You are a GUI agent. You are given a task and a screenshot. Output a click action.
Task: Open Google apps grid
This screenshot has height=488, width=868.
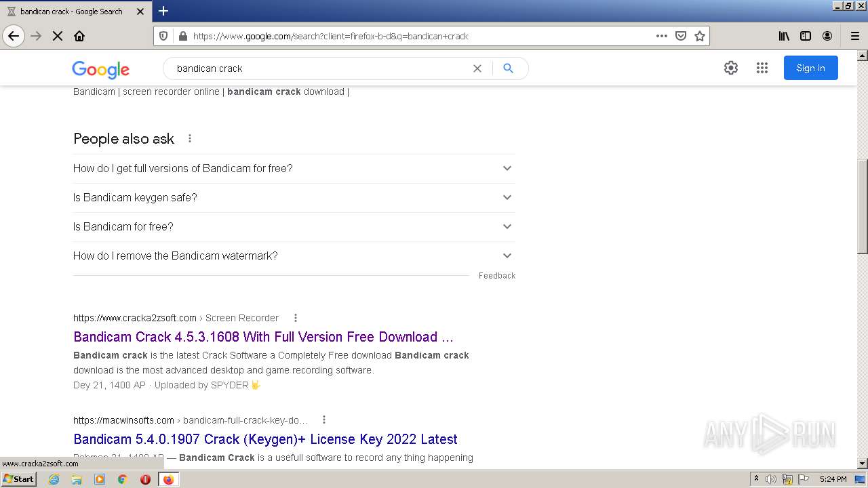pos(762,68)
